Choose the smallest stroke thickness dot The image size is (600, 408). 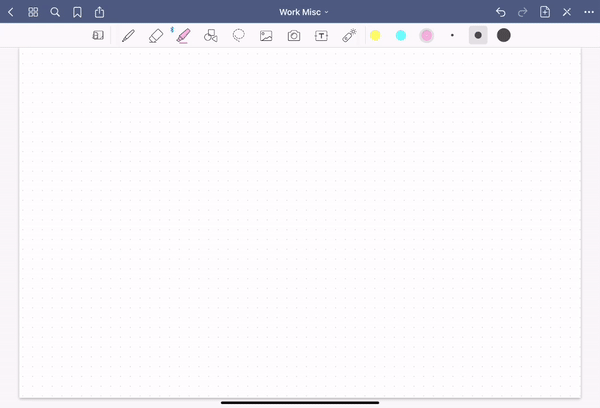[x=452, y=35]
